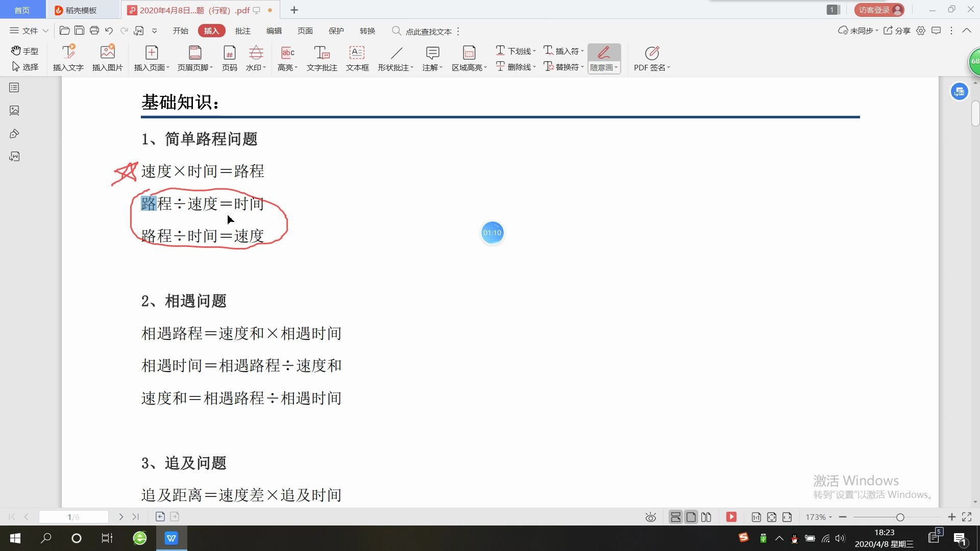Click the Undo arrow
Viewport: 980px width, 551px height.
(109, 31)
